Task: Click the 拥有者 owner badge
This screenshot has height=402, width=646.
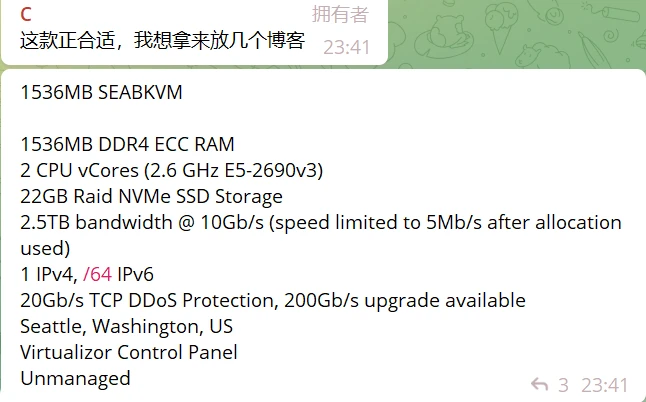Action: click(x=340, y=14)
